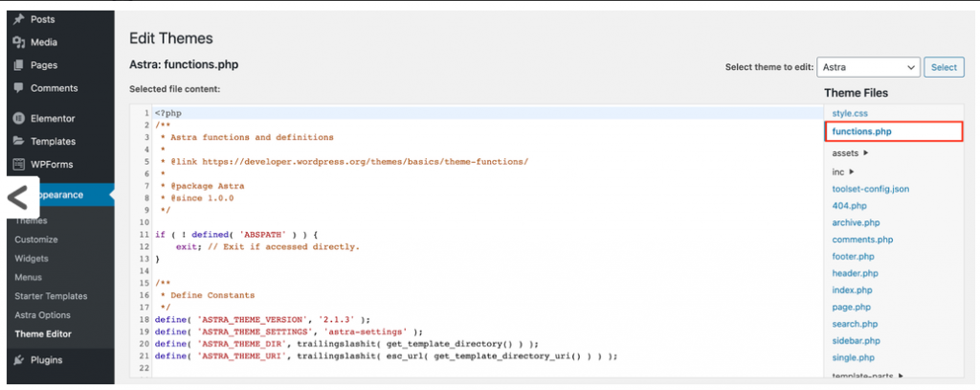This screenshot has height=390, width=980.
Task: Expand the template-parts folder
Action: pyautogui.click(x=867, y=376)
